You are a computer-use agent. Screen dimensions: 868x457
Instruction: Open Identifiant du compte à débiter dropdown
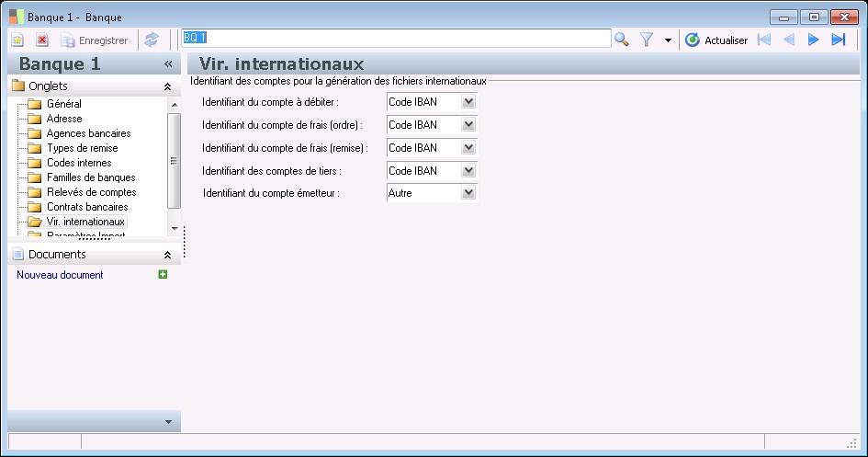pyautogui.click(x=468, y=102)
